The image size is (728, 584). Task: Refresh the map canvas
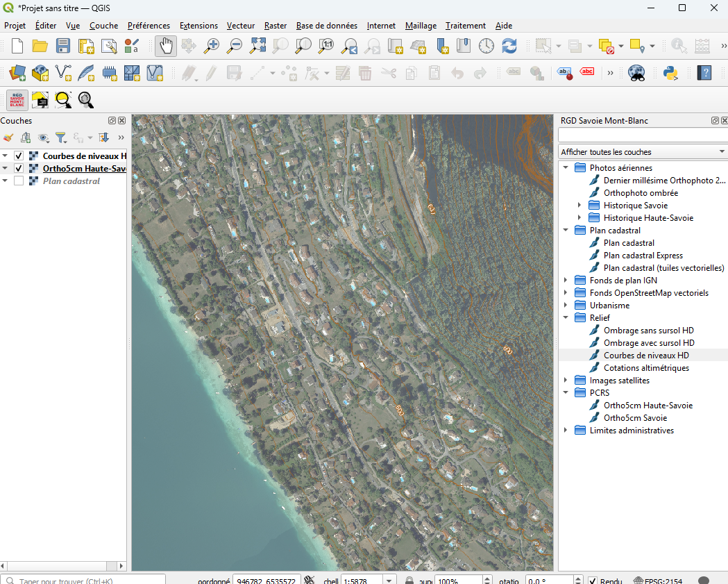(x=509, y=46)
